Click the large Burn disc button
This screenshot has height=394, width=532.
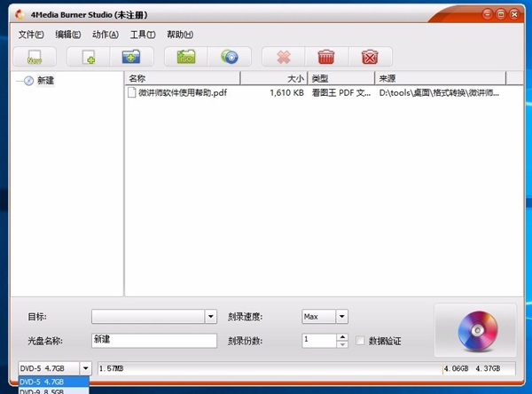(x=475, y=330)
